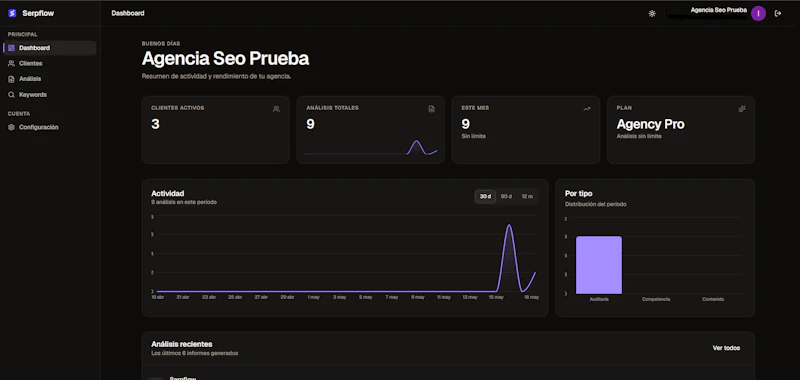Click the trending arrow icon in Este Mes card
Image resolution: width=800 pixels, height=380 pixels.
pos(587,109)
